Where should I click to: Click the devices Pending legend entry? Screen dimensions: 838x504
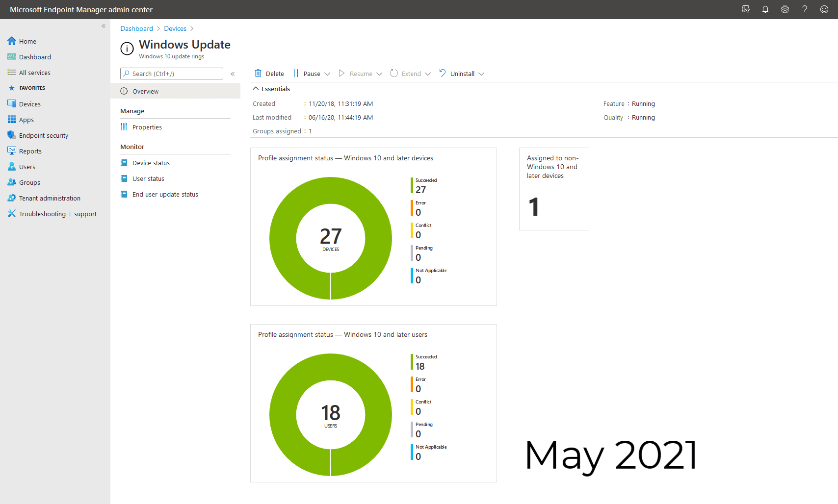[x=422, y=253]
